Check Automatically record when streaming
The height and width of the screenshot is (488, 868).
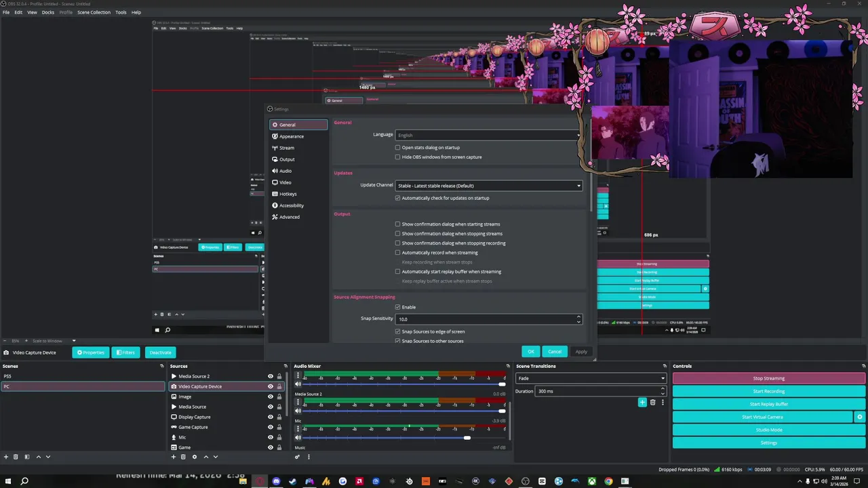pos(397,252)
